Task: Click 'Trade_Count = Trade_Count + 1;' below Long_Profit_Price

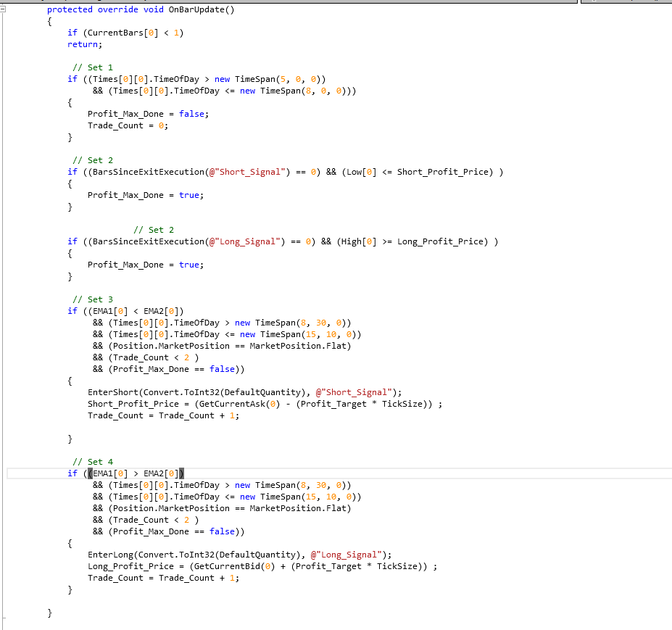Action: coord(163,578)
